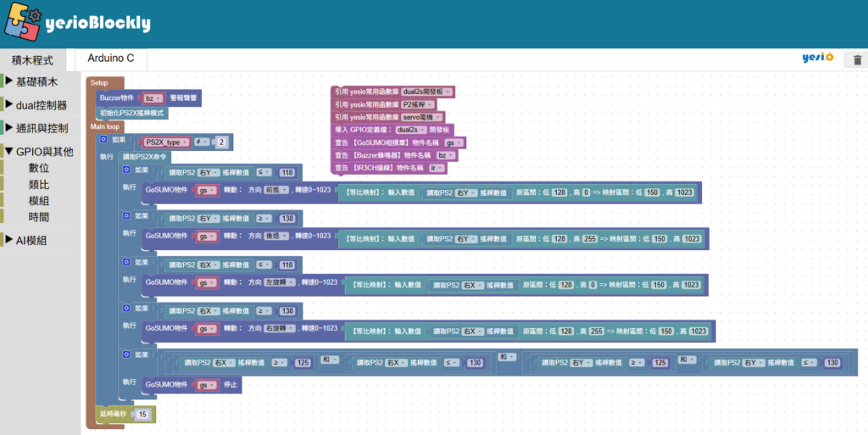This screenshot has width=868, height=435.
Task: Select the 類比 subcategory
Action: [x=39, y=184]
